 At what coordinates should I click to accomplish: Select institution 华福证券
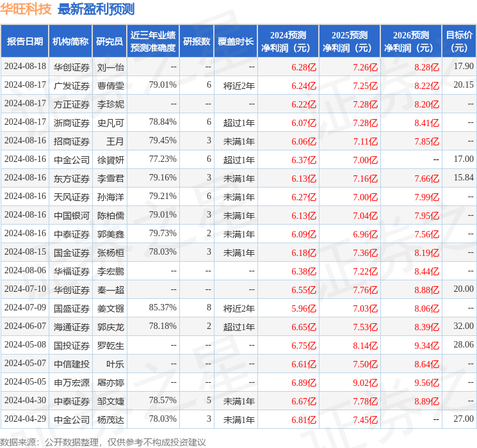point(72,271)
